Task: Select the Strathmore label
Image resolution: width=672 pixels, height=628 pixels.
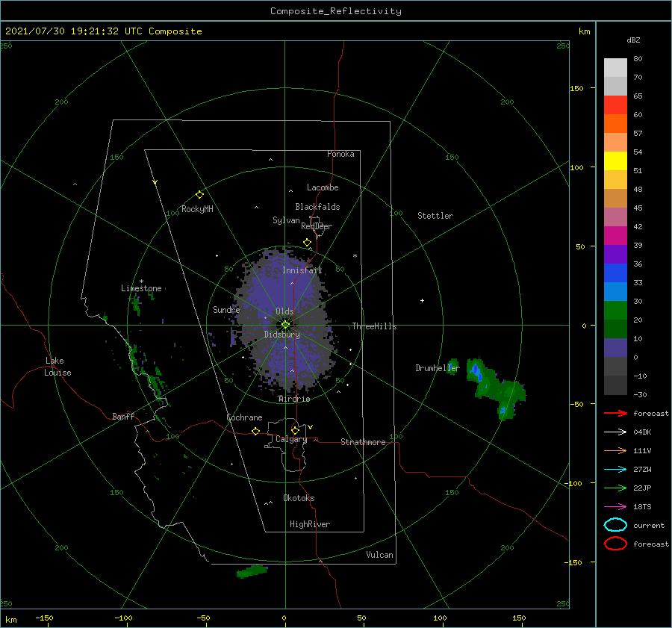Action: 363,442
